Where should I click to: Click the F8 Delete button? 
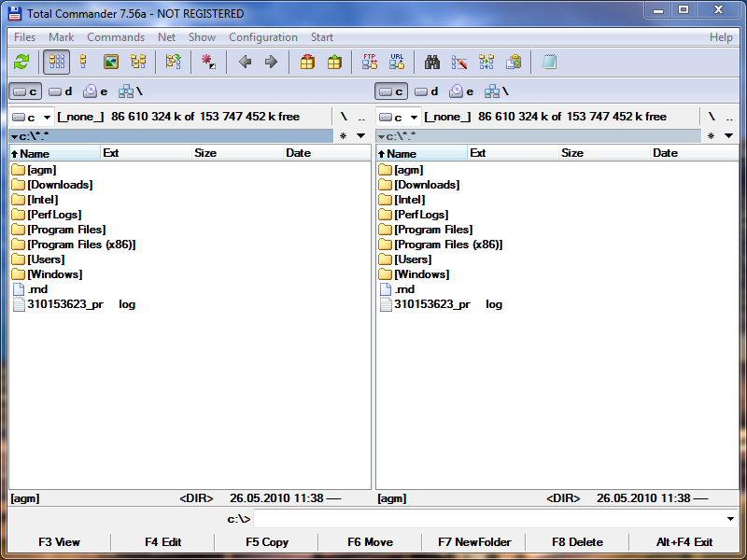577,542
